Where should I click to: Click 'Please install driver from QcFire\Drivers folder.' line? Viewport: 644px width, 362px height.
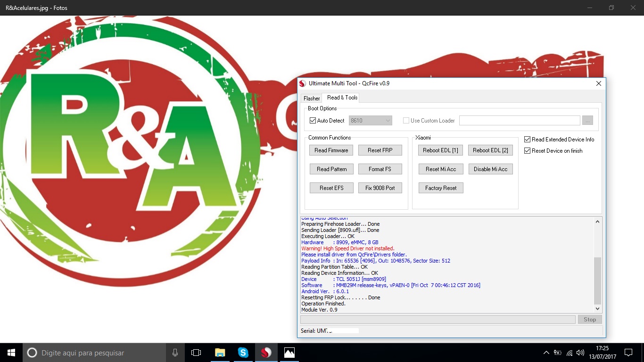(x=354, y=255)
